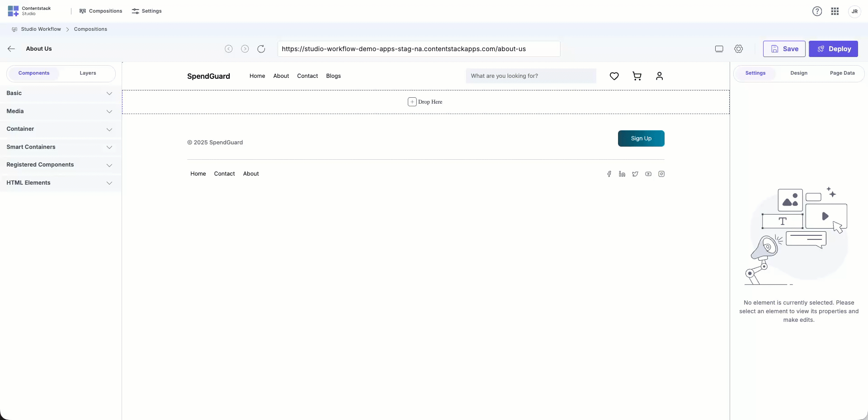Open Compositions in the top navigation

(101, 11)
